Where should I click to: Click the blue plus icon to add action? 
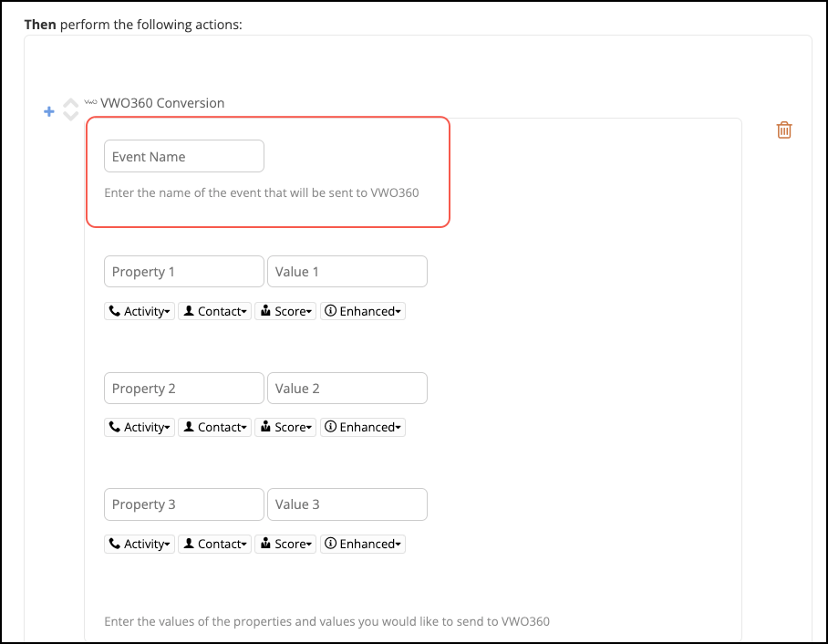pyautogui.click(x=50, y=111)
